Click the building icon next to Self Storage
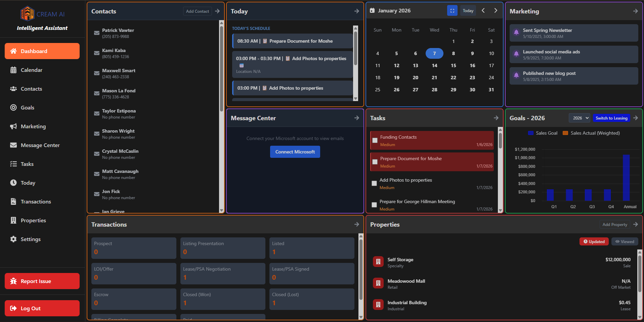Image resolution: width=644 pixels, height=322 pixels. (378, 262)
